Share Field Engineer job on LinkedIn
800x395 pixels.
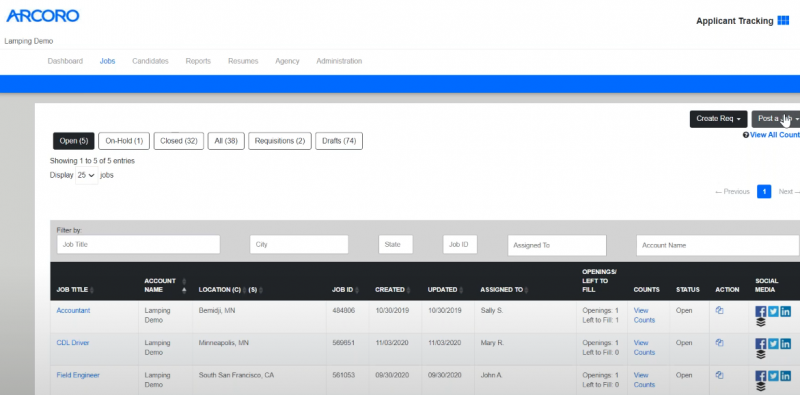(785, 376)
